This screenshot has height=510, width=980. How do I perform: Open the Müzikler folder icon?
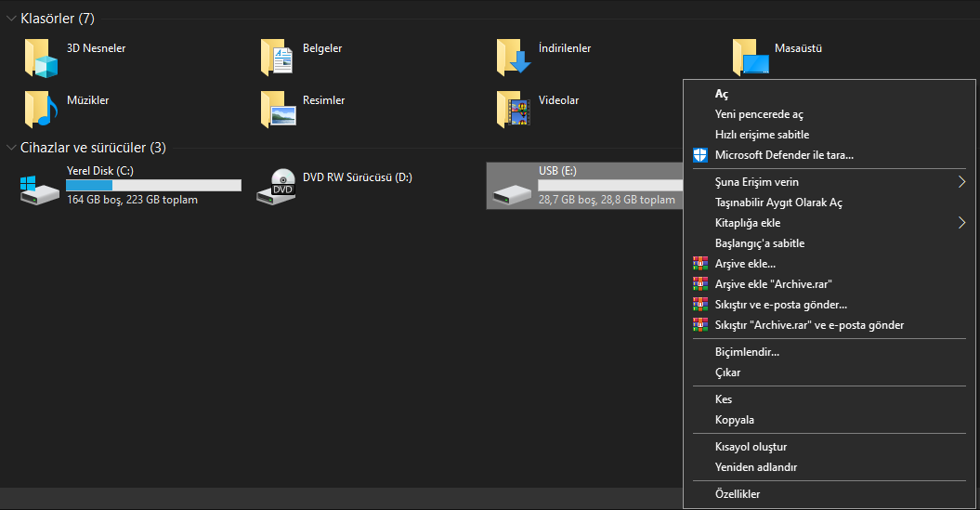click(x=41, y=110)
